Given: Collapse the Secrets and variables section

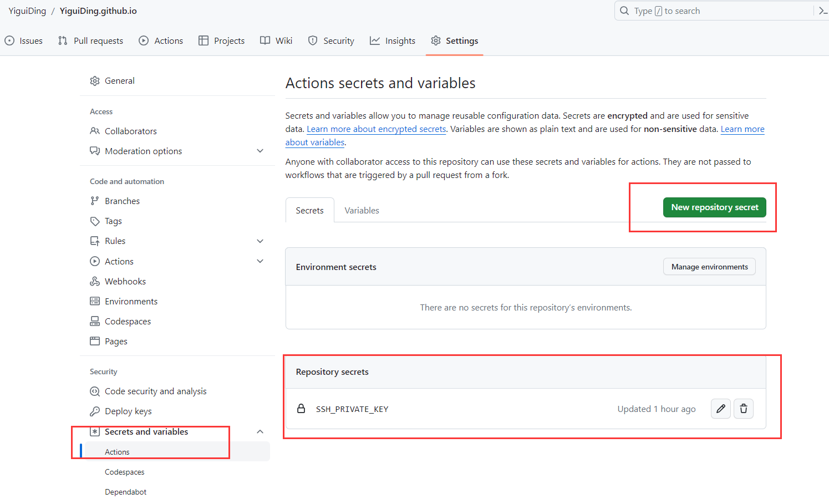Looking at the screenshot, I should (260, 432).
